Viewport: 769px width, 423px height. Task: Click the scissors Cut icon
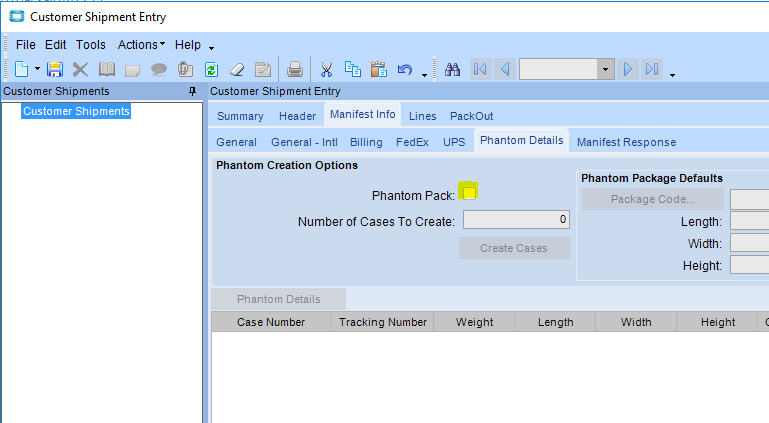tap(326, 69)
